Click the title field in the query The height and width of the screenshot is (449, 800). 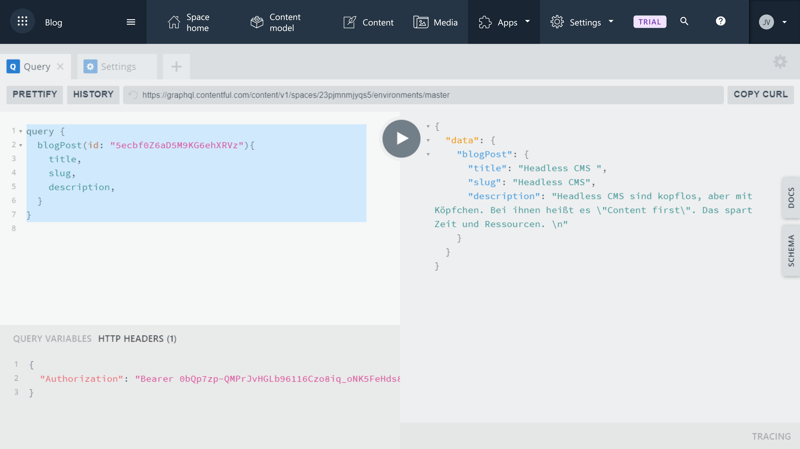62,159
